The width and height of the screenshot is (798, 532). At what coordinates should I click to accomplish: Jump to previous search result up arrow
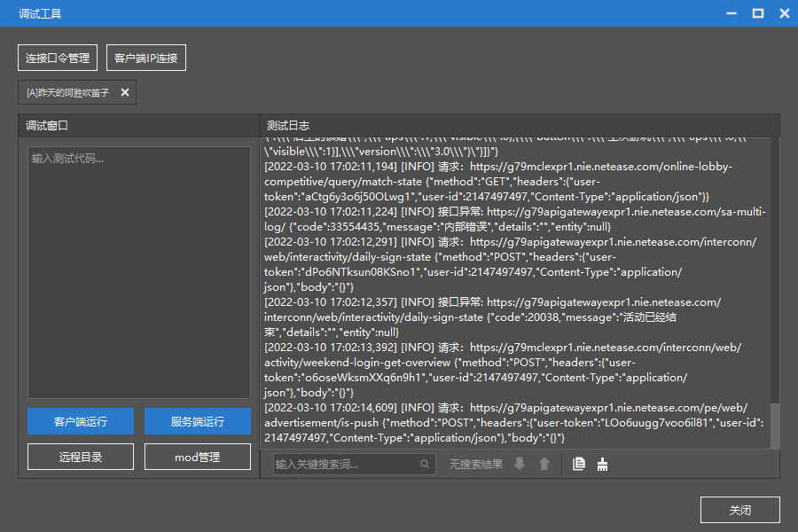(x=544, y=464)
